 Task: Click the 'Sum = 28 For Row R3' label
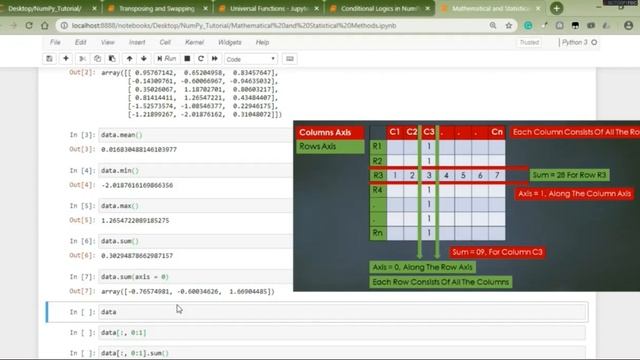pyautogui.click(x=569, y=175)
